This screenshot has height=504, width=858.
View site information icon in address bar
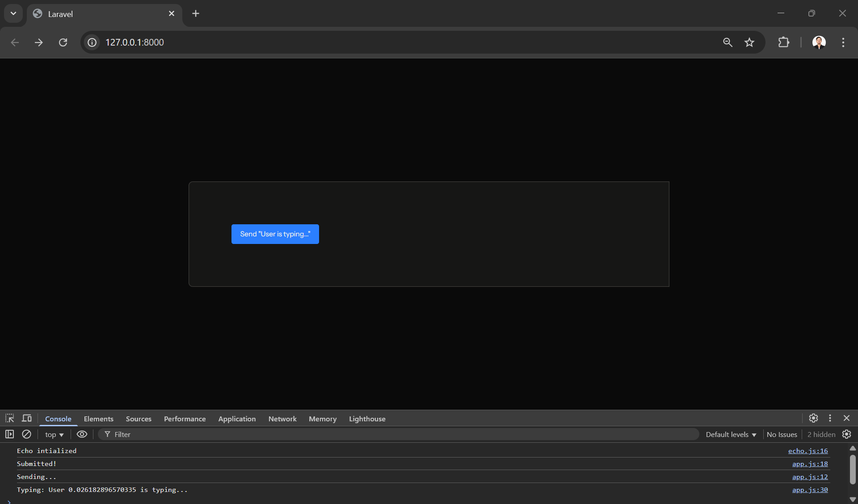coord(92,42)
